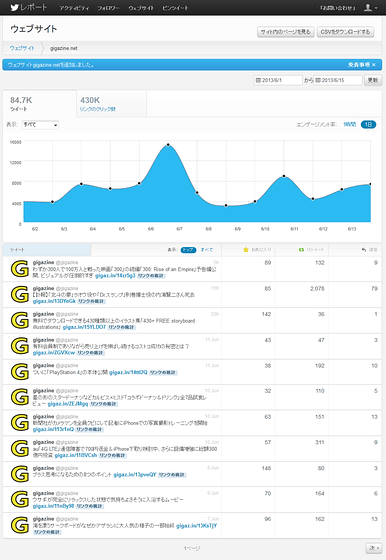The image size is (386, 560).
Task: Switch engagement rate to hourly view
Action: tap(350, 124)
